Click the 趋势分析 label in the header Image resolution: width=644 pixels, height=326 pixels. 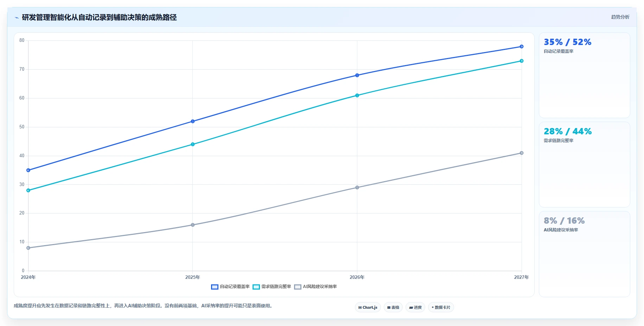(x=620, y=17)
